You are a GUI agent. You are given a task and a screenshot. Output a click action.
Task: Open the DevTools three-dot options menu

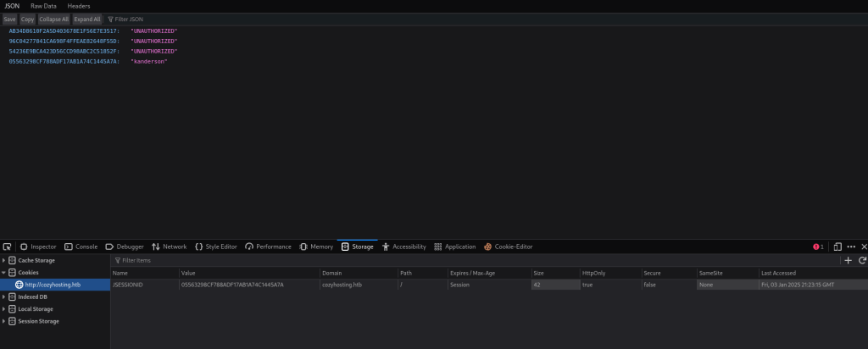click(x=851, y=247)
